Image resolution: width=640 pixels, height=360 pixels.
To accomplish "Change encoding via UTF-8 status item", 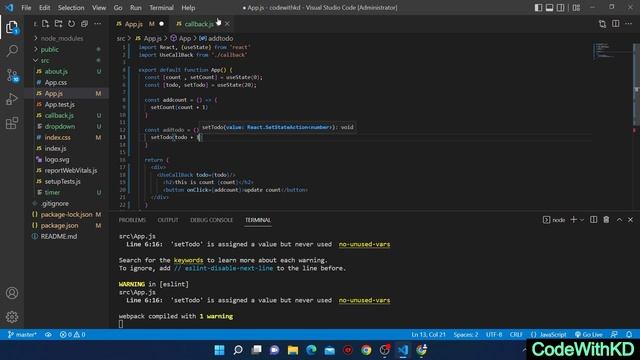I will coord(494,334).
